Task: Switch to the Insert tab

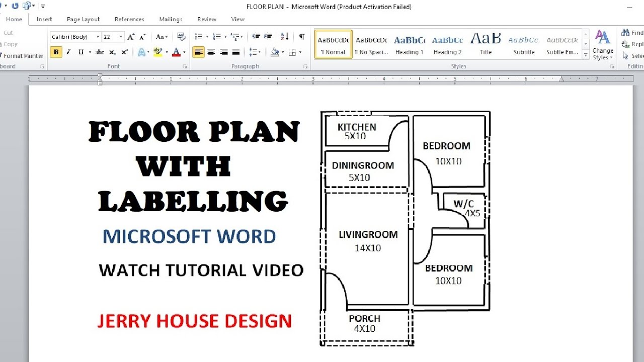Action: (44, 19)
